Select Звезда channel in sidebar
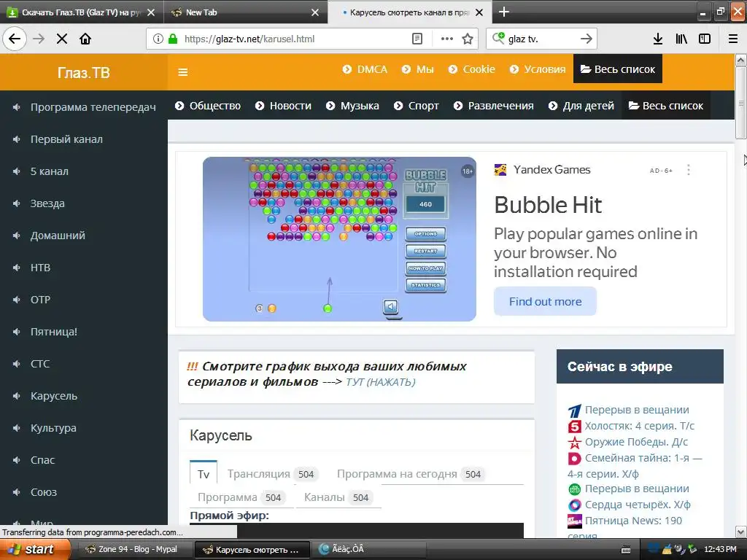747x560 pixels. pos(84,203)
